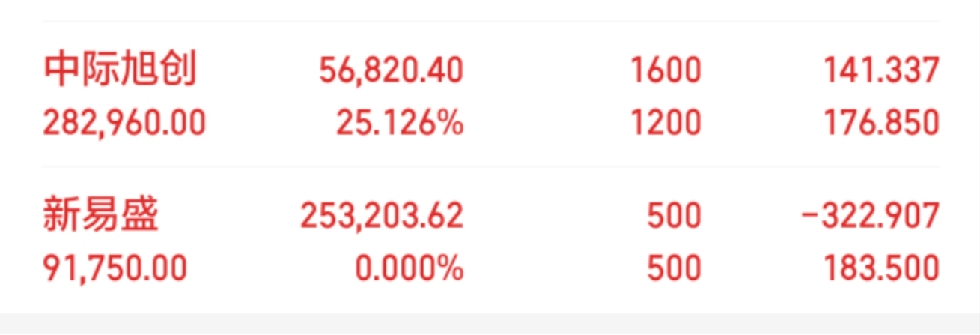Select 中际旭创 market value 282,960.00
The width and height of the screenshot is (980, 335).
tap(124, 121)
